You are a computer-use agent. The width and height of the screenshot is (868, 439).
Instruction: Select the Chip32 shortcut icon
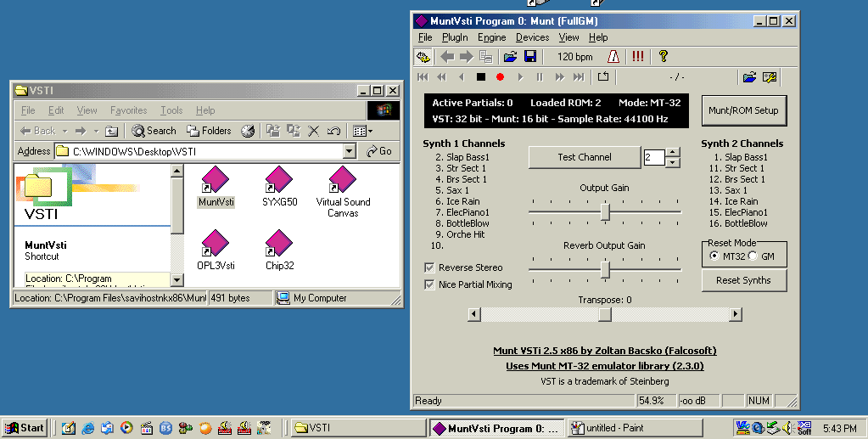click(279, 250)
